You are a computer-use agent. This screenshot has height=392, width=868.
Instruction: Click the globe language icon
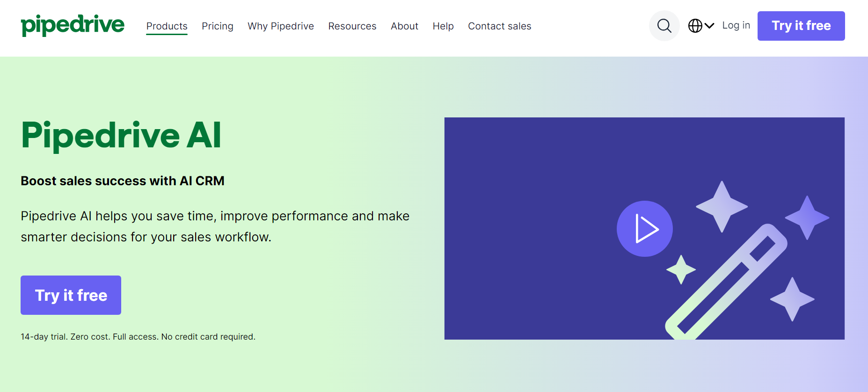695,26
